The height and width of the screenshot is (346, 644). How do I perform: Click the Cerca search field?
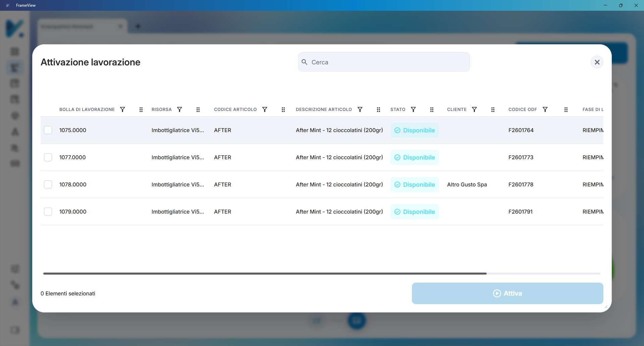(384, 62)
